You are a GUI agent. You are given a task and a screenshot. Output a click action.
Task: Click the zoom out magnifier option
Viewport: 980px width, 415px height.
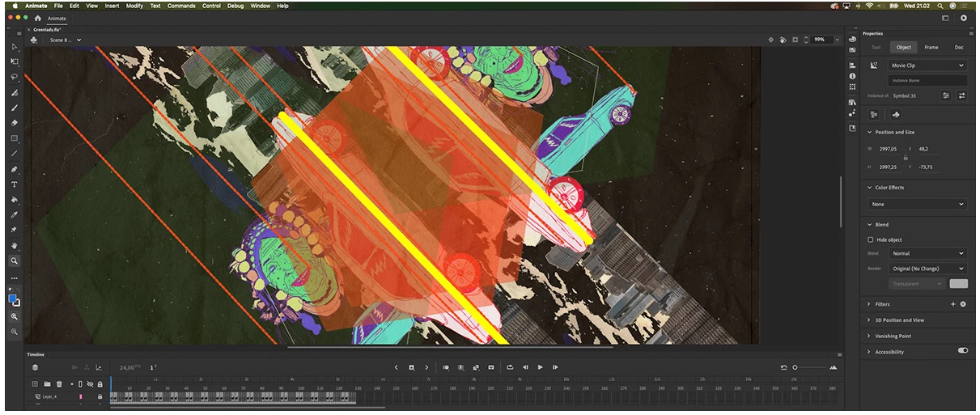pos(15,332)
